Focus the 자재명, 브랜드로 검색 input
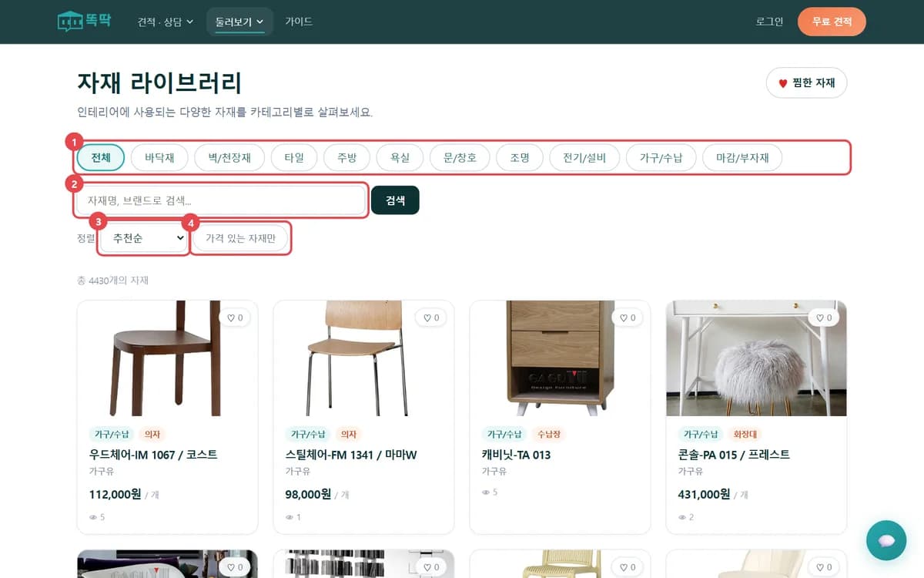 [221, 200]
